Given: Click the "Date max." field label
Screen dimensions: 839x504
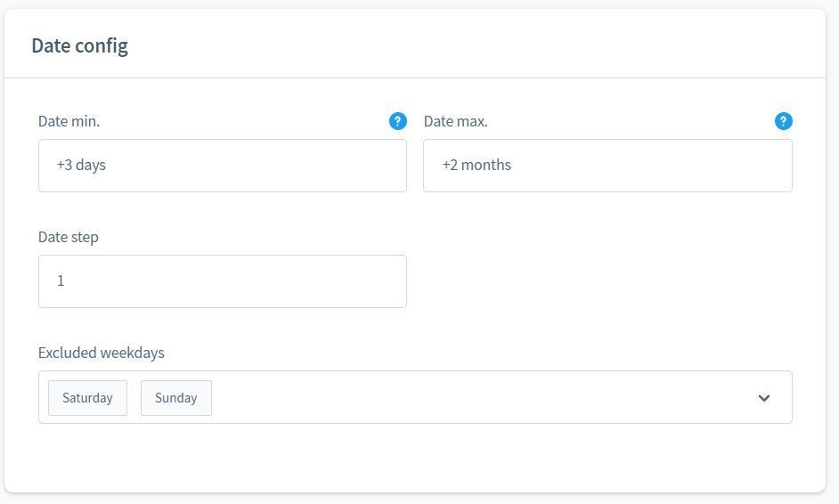Looking at the screenshot, I should [x=455, y=121].
